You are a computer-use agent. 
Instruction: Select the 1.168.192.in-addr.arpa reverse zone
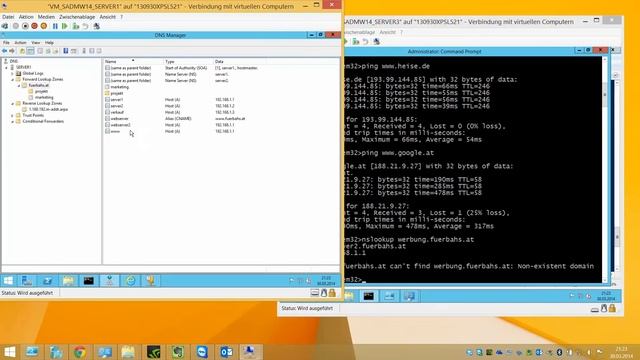pos(48,109)
